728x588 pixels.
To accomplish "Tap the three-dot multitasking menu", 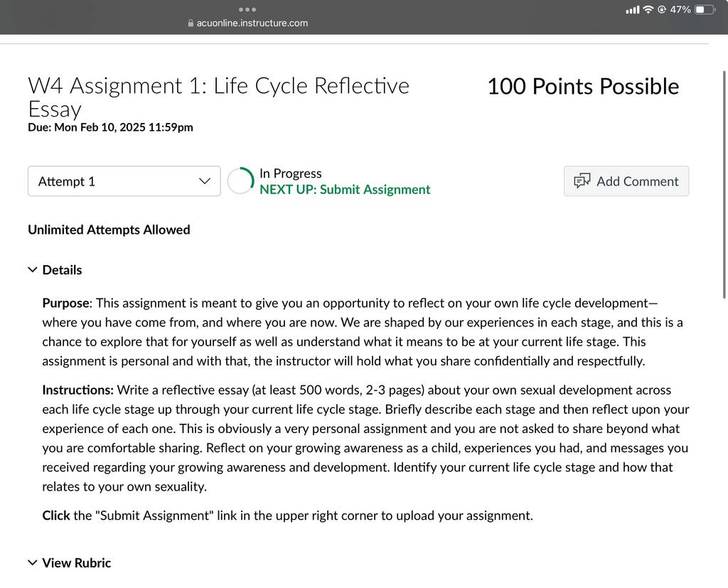I will (247, 9).
